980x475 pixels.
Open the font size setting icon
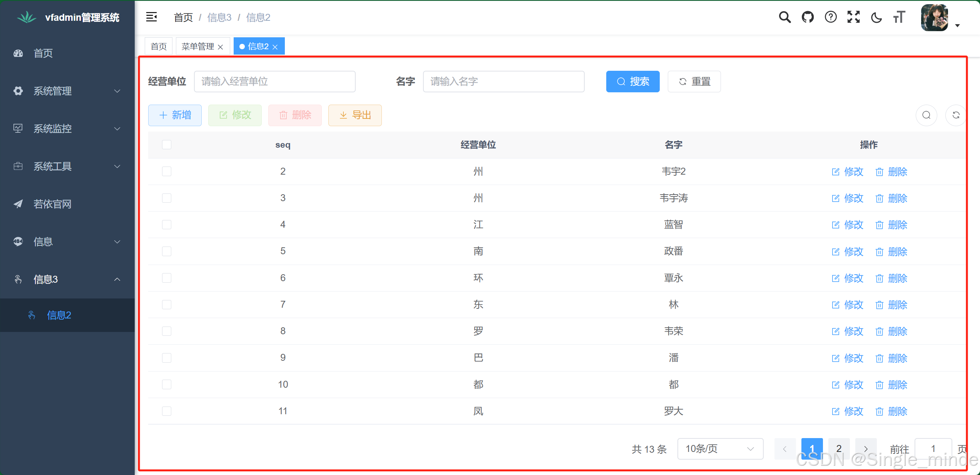click(x=899, y=17)
